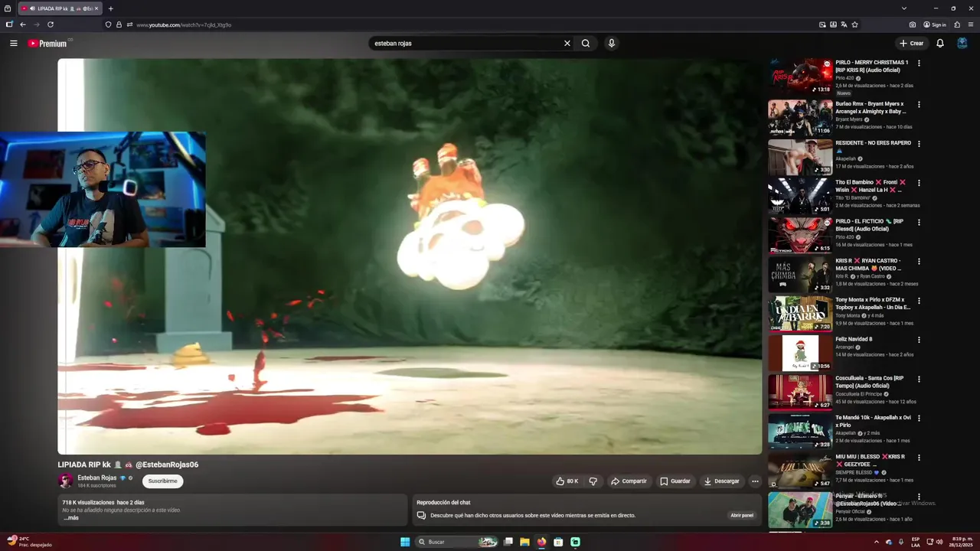The width and height of the screenshot is (980, 551).
Task: Open MIU MIU BLESSD video title
Action: coord(871,461)
